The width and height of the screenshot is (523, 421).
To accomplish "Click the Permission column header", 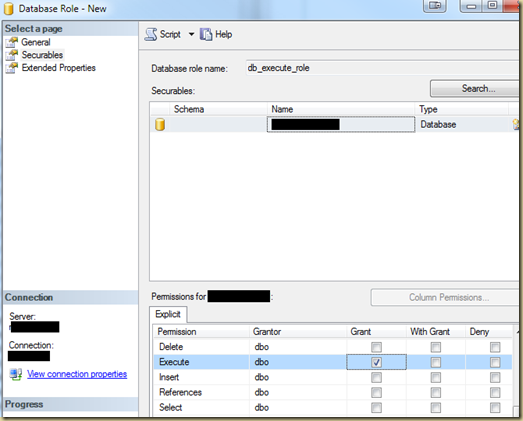I will tap(201, 332).
